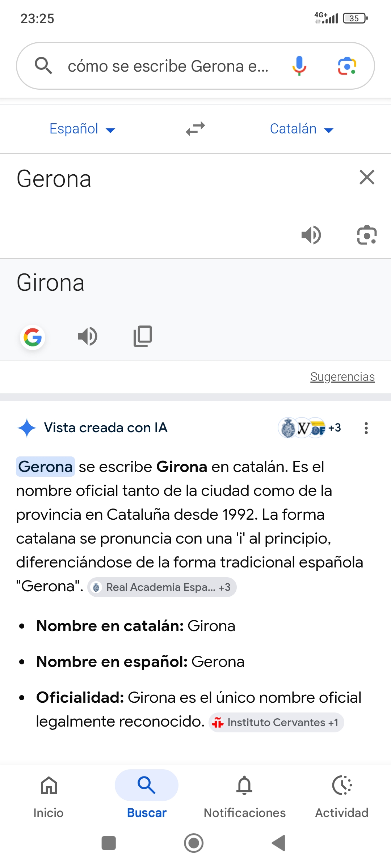391x868 pixels.
Task: Copy the Girona translation
Action: click(x=143, y=336)
